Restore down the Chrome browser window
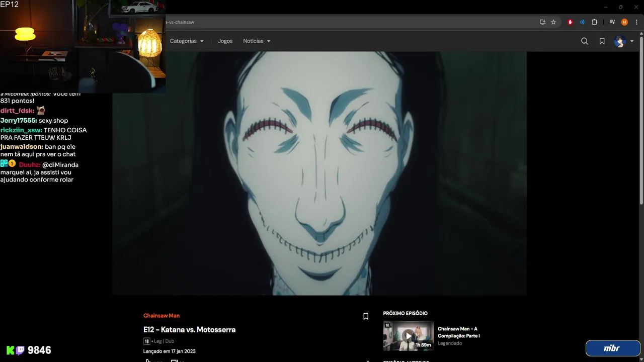The height and width of the screenshot is (362, 644). tap(620, 7)
